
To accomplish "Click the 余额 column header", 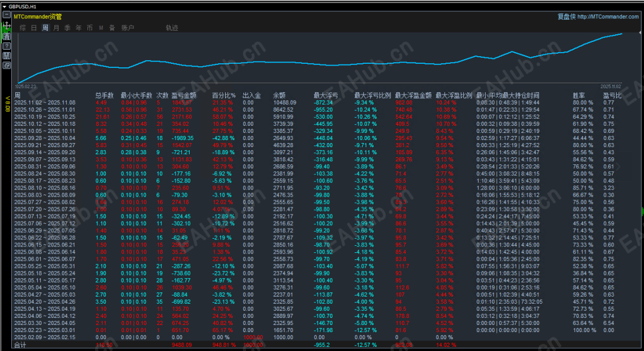I will [279, 95].
